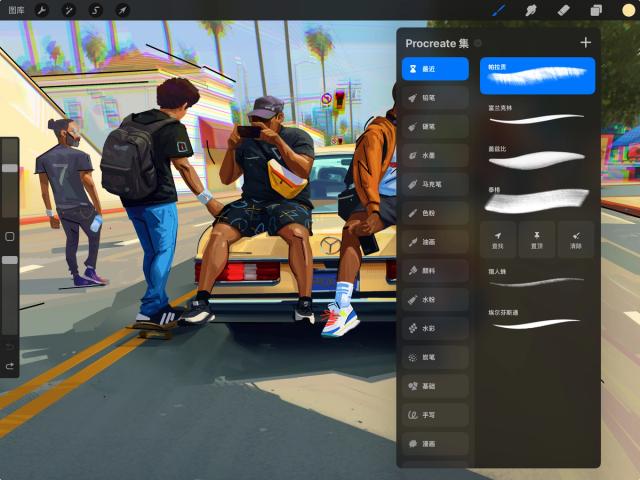Image resolution: width=640 pixels, height=480 pixels.
Task: Open the 钢笔 pens brush category
Action: 435,127
